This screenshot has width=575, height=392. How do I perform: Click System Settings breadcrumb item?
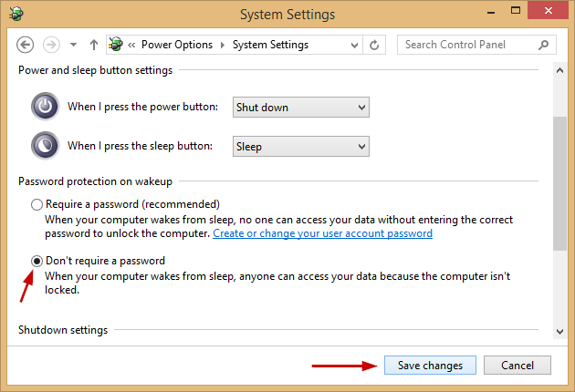(x=270, y=45)
